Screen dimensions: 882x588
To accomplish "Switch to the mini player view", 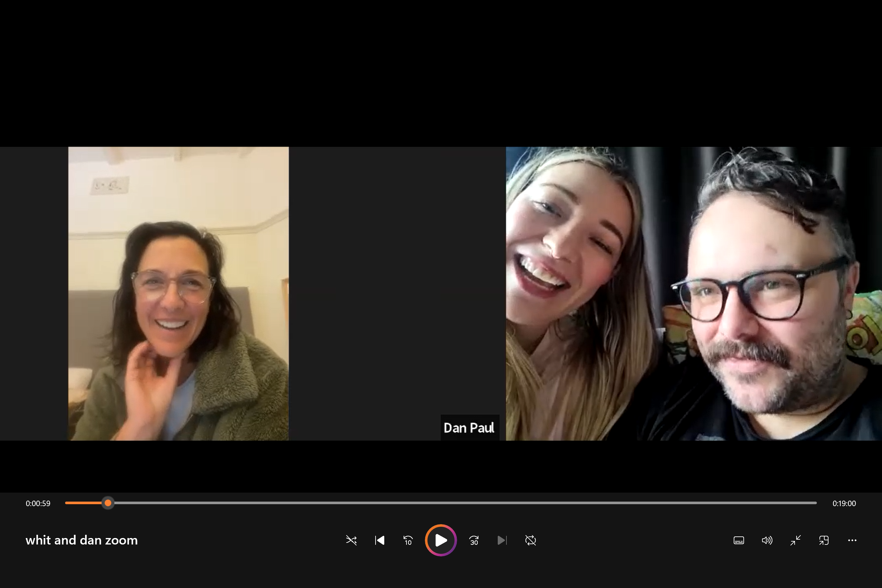I will (824, 540).
